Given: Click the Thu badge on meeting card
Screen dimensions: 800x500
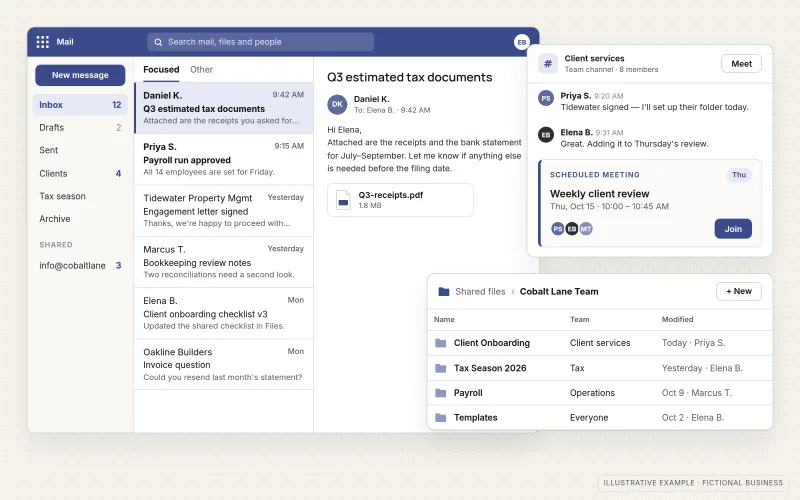Looking at the screenshot, I should (x=739, y=175).
